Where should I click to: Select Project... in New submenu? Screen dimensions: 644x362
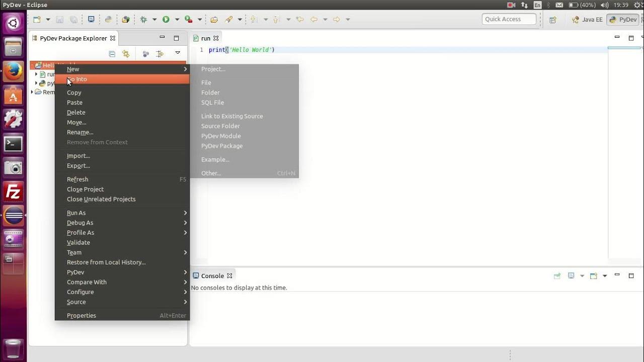pos(245,69)
